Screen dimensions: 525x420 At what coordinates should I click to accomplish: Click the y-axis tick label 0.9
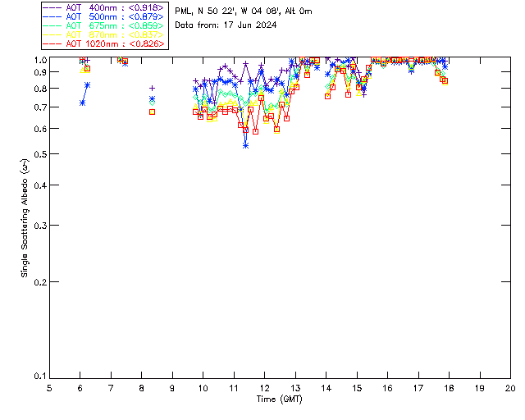(40, 72)
